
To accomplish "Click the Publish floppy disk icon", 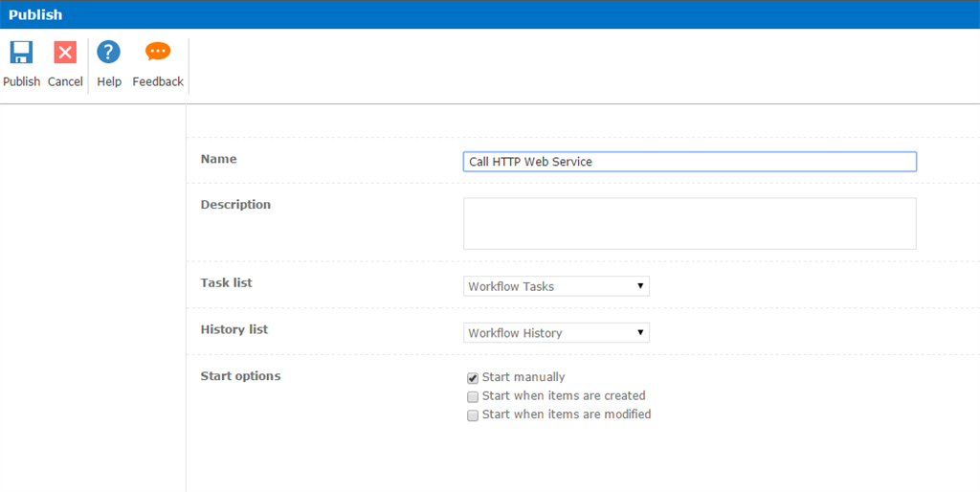I will click(21, 53).
